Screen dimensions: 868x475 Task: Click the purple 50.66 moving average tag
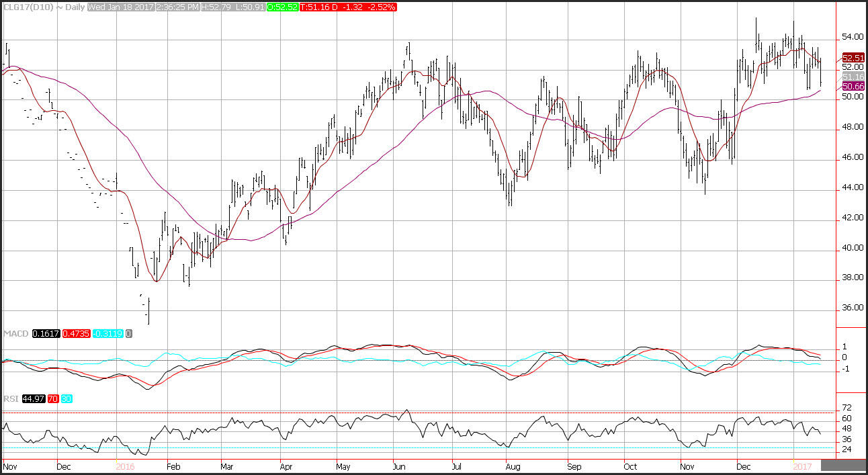click(852, 87)
